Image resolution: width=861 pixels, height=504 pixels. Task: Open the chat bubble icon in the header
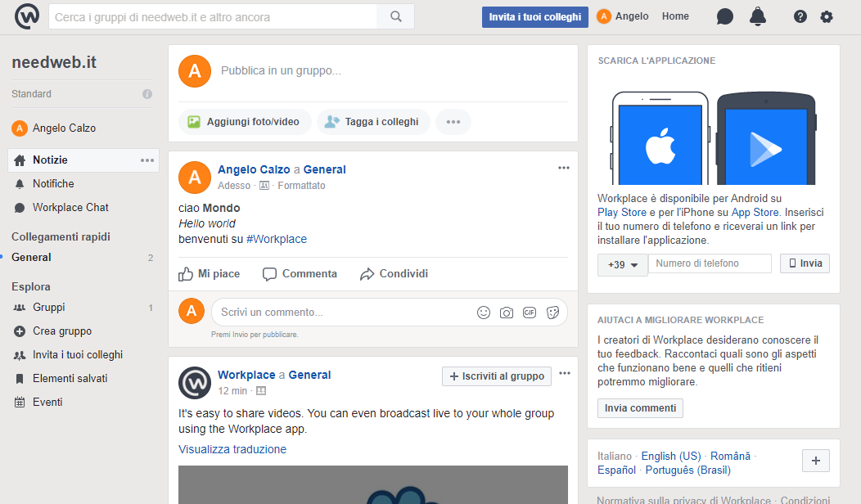pyautogui.click(x=725, y=16)
